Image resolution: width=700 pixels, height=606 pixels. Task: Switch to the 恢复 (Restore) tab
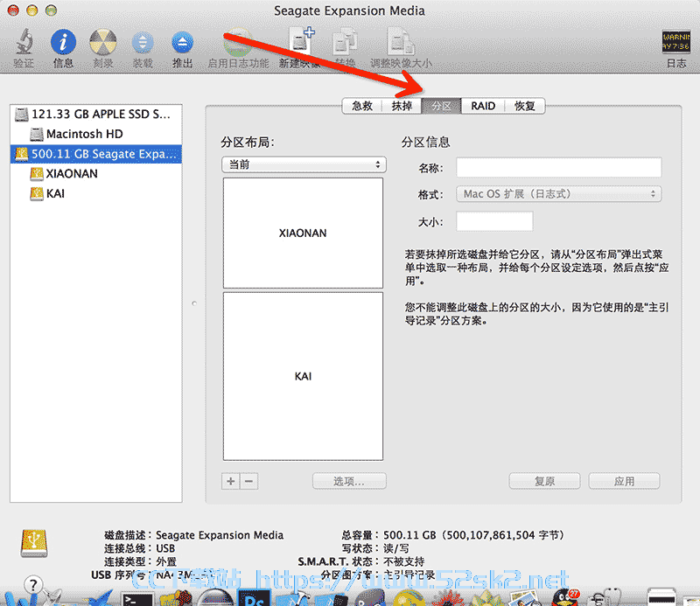(524, 106)
